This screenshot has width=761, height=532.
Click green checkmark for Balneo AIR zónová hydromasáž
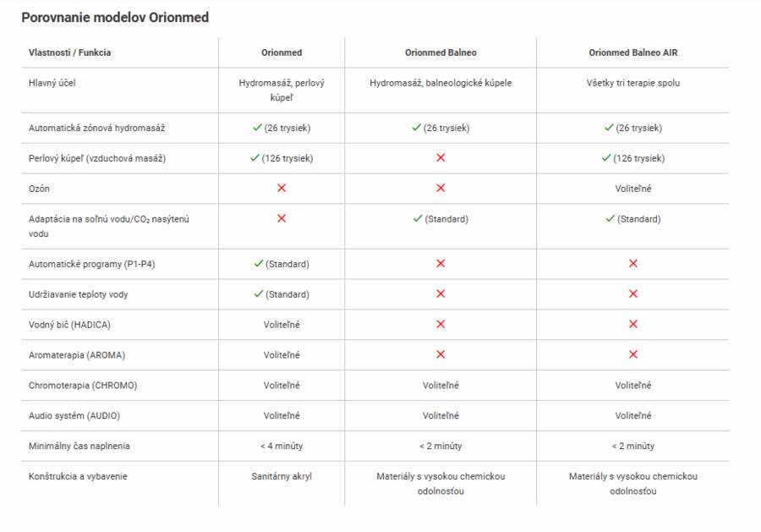609,127
